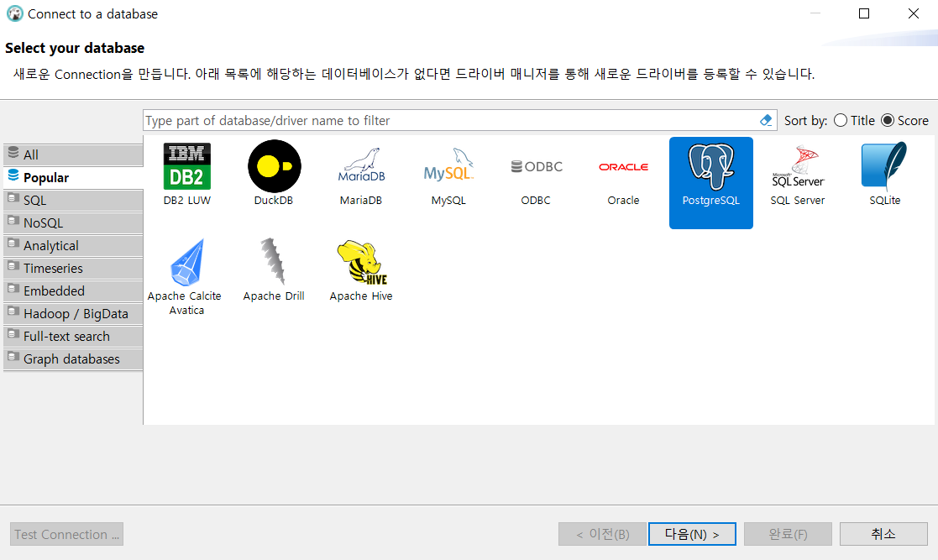
Task: Switch to Full-text search category
Action: 73,337
